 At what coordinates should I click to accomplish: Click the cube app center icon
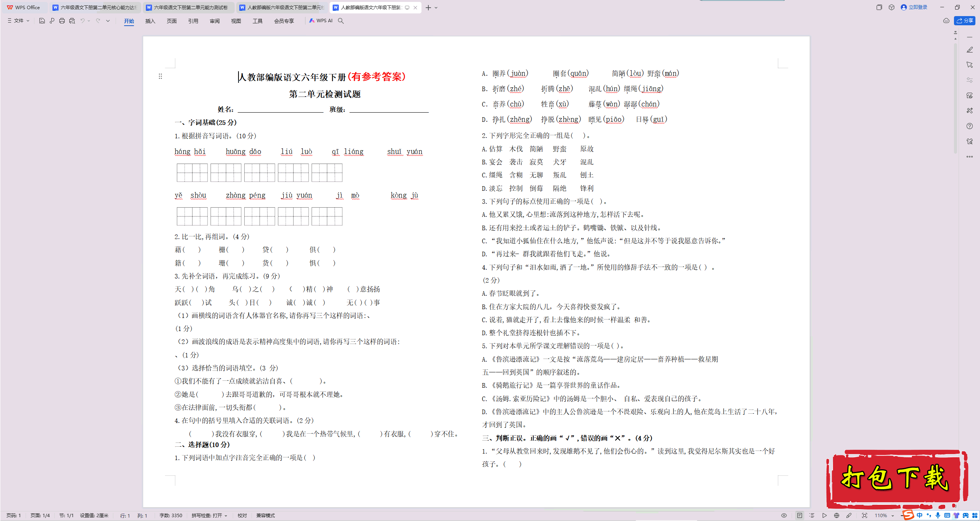click(x=892, y=7)
